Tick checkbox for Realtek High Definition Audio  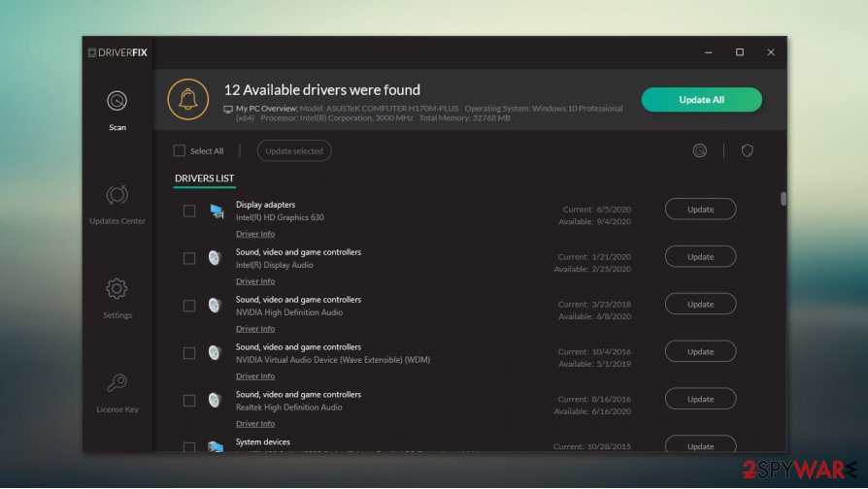point(189,401)
